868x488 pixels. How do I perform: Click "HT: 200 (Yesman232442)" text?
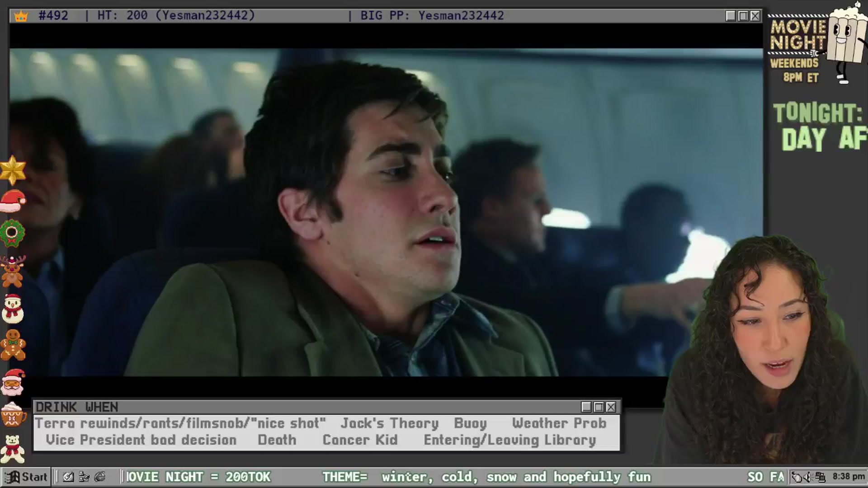[x=176, y=16]
